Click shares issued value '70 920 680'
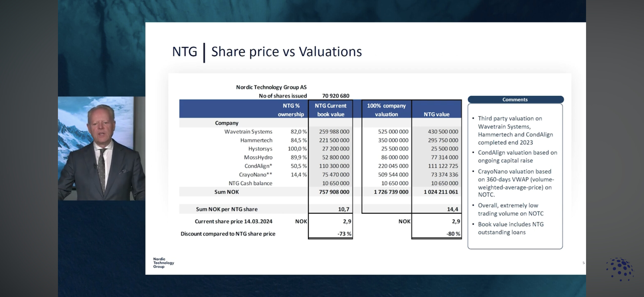The width and height of the screenshot is (644, 297). (x=336, y=96)
